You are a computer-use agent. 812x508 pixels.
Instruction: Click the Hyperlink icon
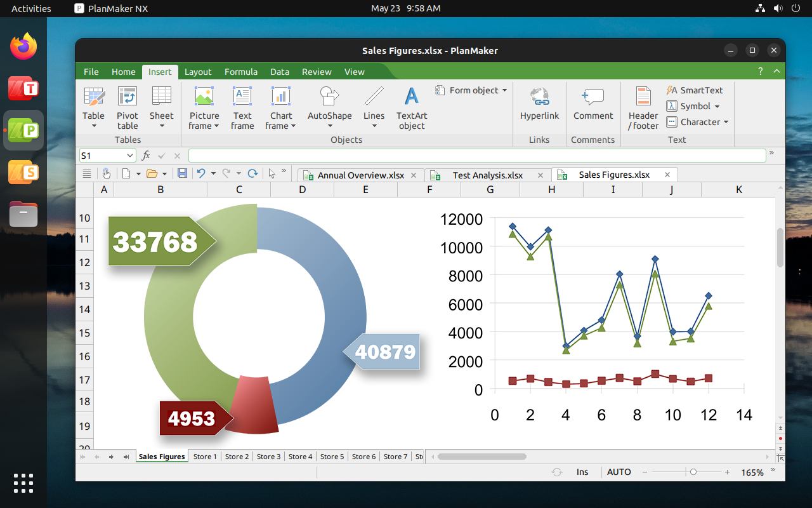[540, 97]
